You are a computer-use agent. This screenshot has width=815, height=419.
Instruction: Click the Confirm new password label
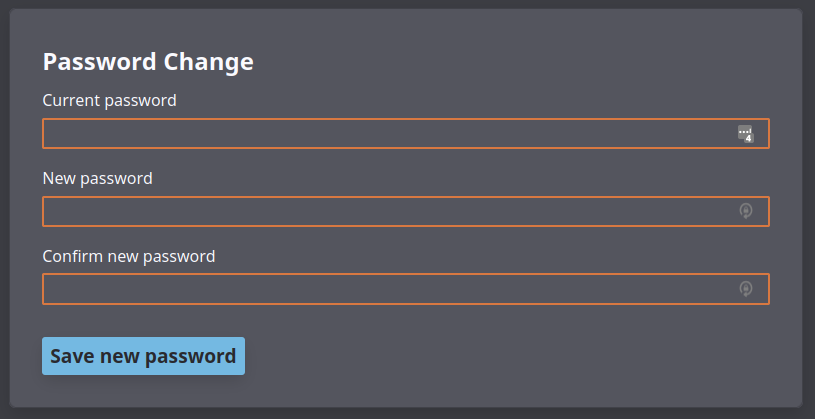tap(128, 256)
